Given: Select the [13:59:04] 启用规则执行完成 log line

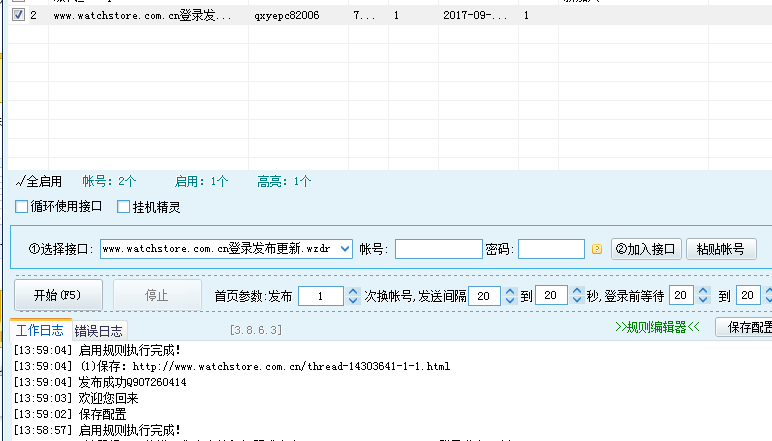Looking at the screenshot, I should (97, 350).
